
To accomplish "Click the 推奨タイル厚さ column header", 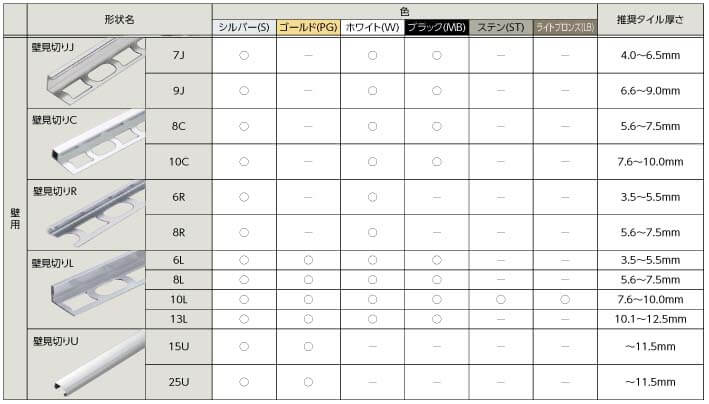I will 652,19.
